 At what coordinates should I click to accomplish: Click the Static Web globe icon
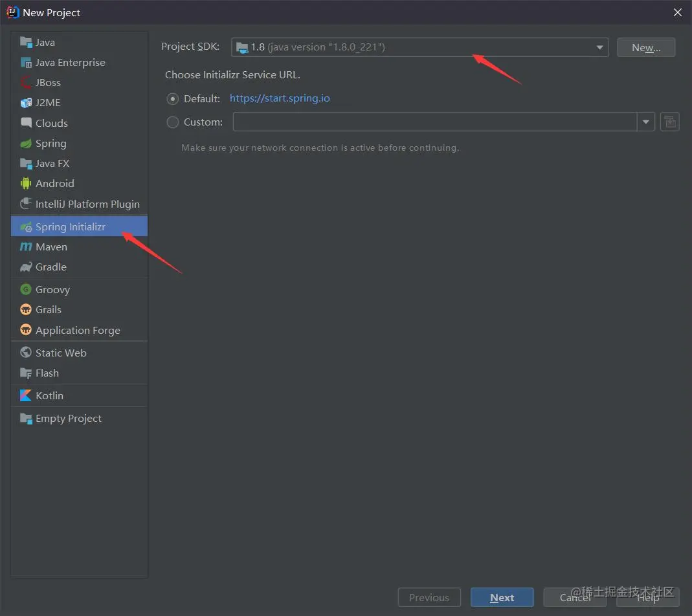click(x=26, y=353)
